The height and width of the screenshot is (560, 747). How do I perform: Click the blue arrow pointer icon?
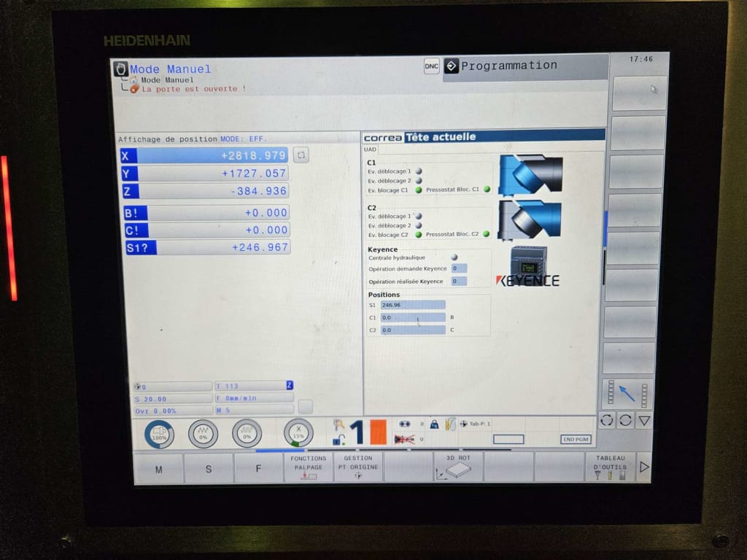click(627, 394)
